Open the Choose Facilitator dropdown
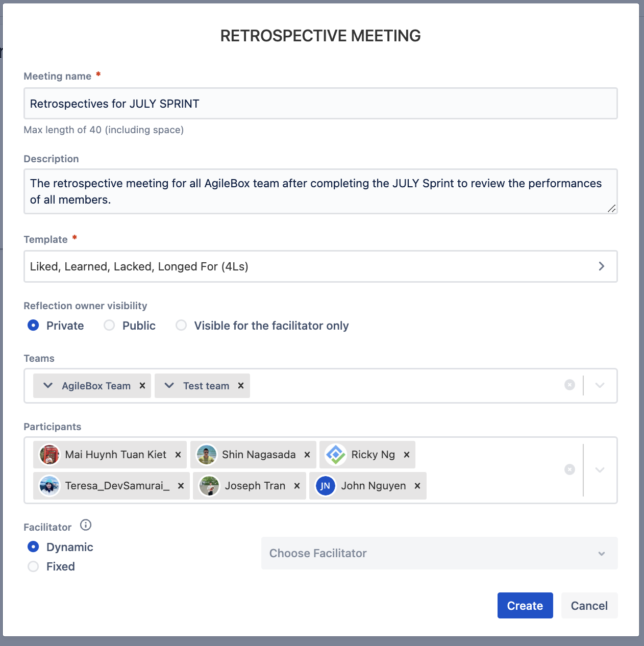The width and height of the screenshot is (644, 646). click(x=439, y=553)
